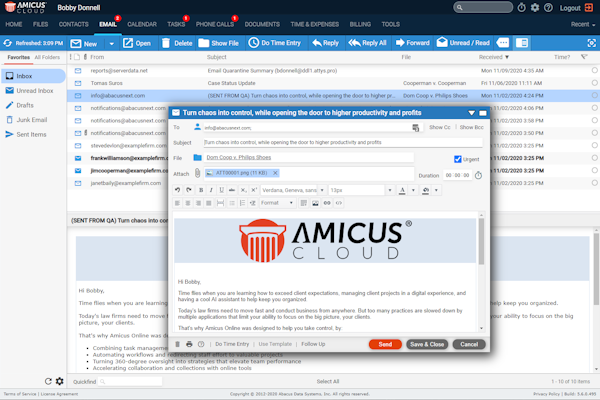The width and height of the screenshot is (600, 400).
Task: Expand text color dropdown arrow
Action: click(x=413, y=190)
